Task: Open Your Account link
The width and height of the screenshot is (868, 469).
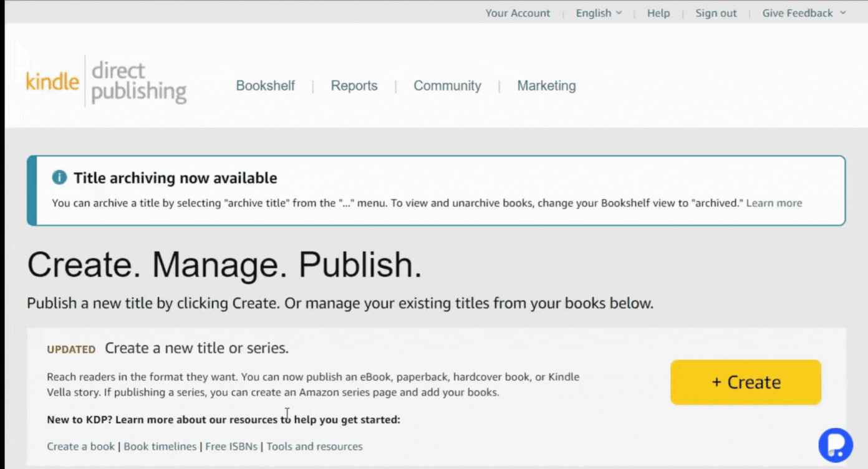Action: coord(518,13)
